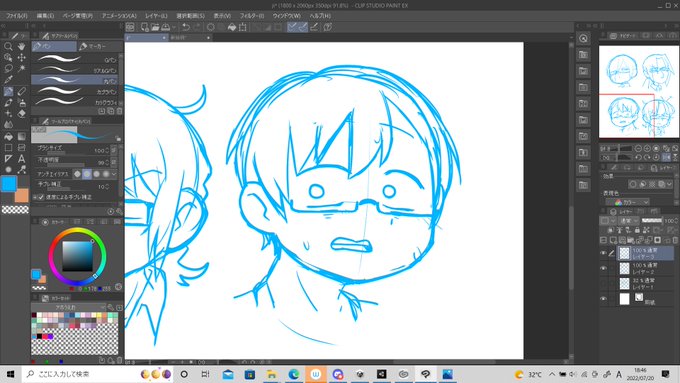Adjust the brush opacity stepper arrows
Image resolution: width=680 pixels, height=383 pixels.
click(107, 162)
